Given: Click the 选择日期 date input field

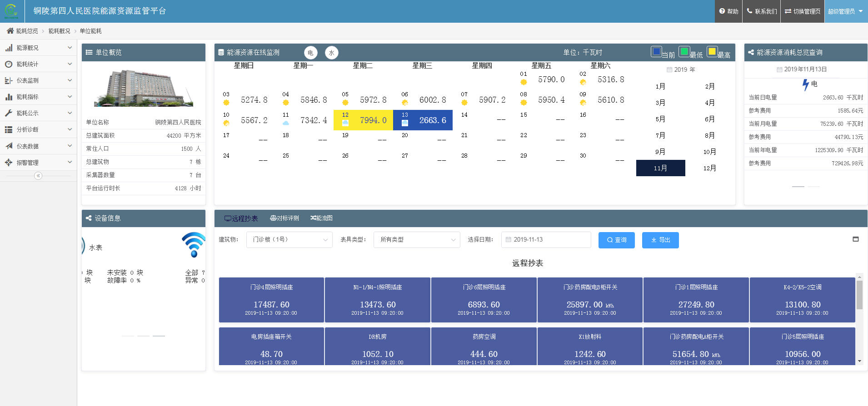Looking at the screenshot, I should tap(546, 240).
